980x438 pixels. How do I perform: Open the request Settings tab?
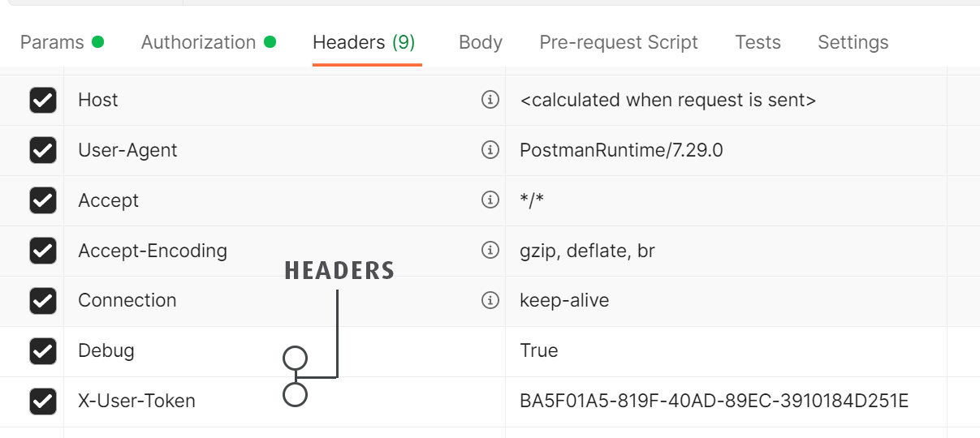click(x=853, y=42)
